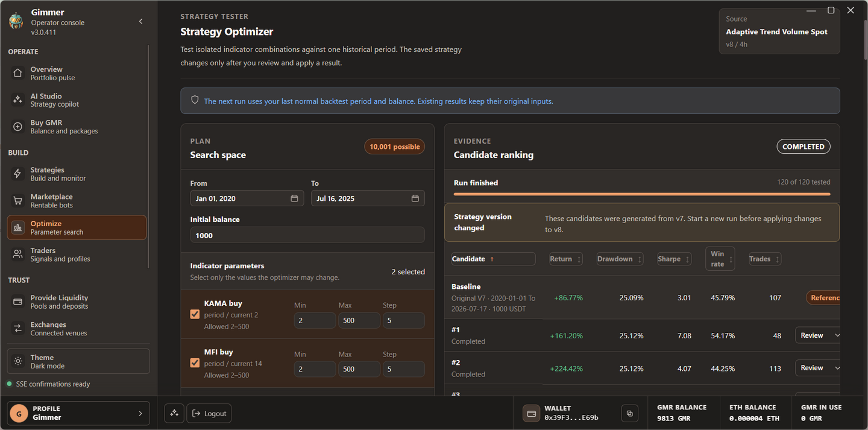Click the Provide Liquidity card icon
Screen dimensions: 868x430
coord(18,302)
